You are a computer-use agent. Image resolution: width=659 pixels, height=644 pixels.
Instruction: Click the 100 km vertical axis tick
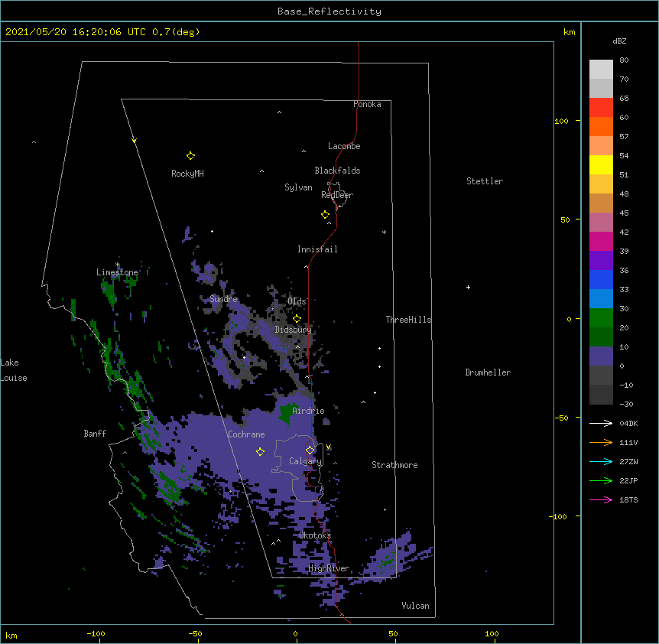561,121
